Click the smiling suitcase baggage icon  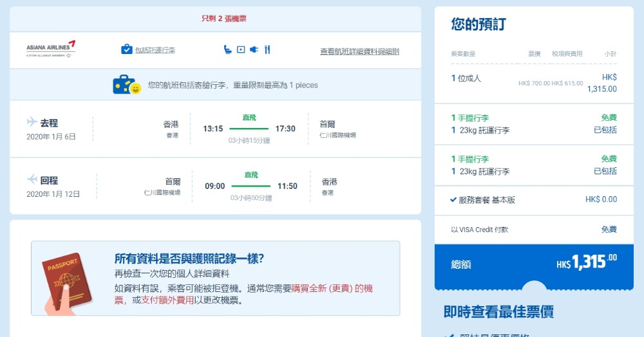(x=126, y=85)
